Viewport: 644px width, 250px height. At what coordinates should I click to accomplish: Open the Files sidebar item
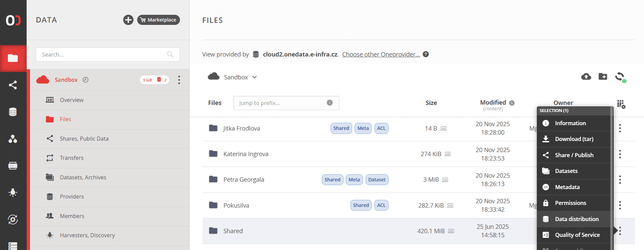110,119
